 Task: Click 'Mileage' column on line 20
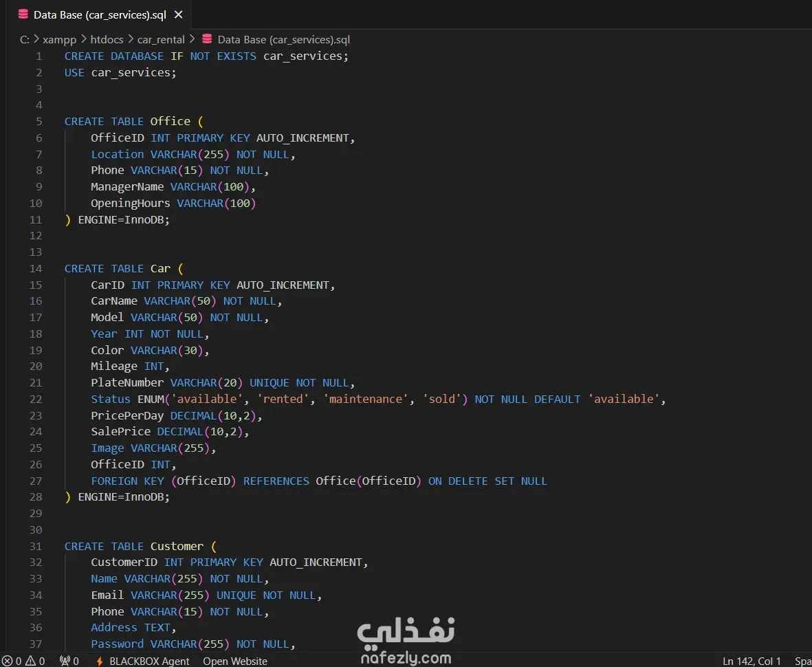point(114,366)
